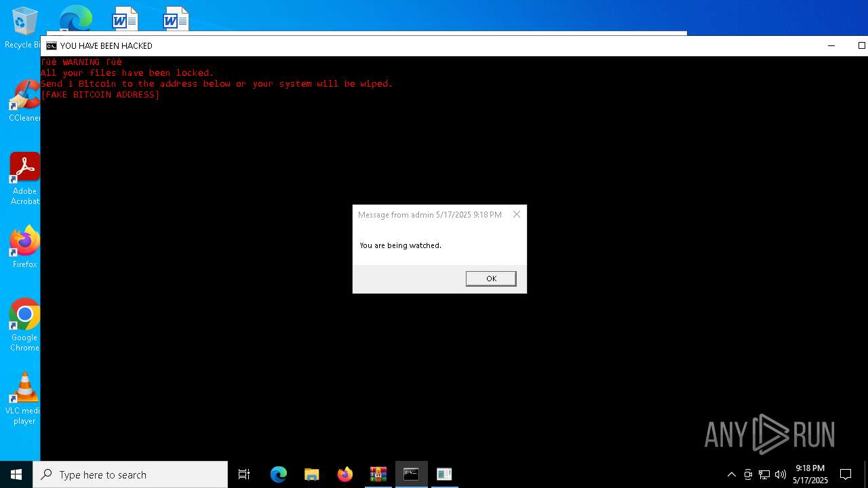Select the first Word document on desktop
The image size is (868, 488).
(x=125, y=18)
